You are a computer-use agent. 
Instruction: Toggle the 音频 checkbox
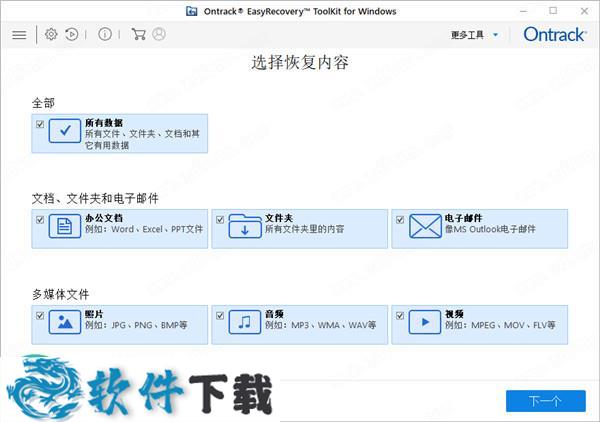(220, 316)
